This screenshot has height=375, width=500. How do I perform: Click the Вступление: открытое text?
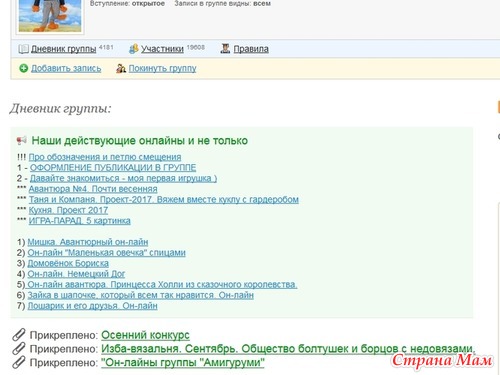point(127,4)
